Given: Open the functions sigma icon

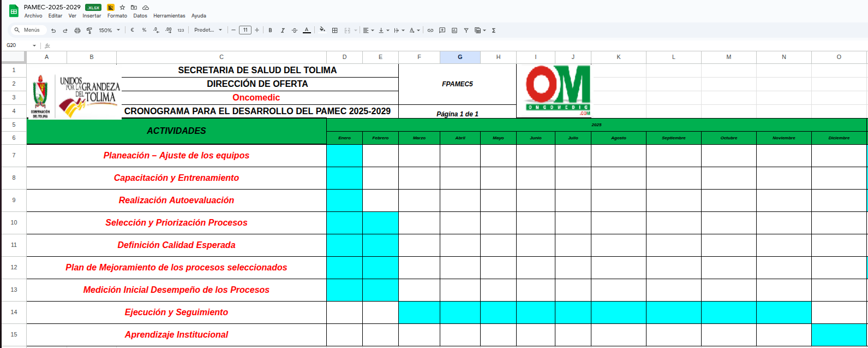Looking at the screenshot, I should point(494,31).
